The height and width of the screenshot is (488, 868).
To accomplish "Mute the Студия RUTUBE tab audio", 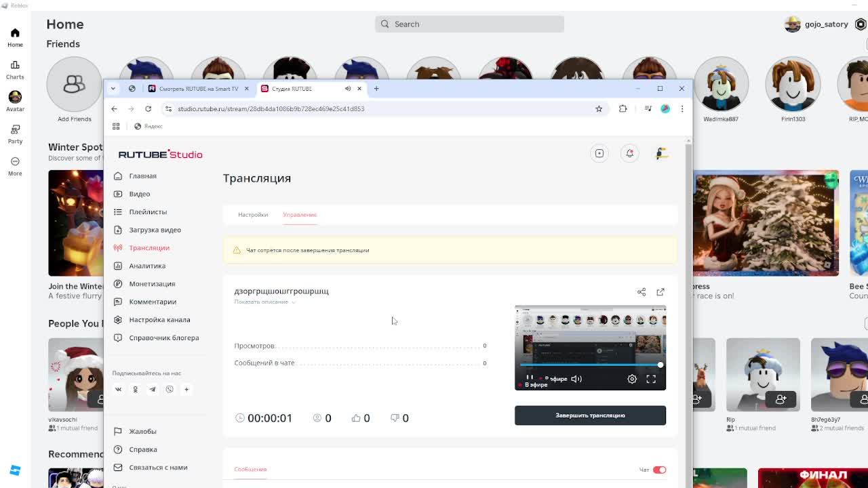I will pyautogui.click(x=348, y=88).
